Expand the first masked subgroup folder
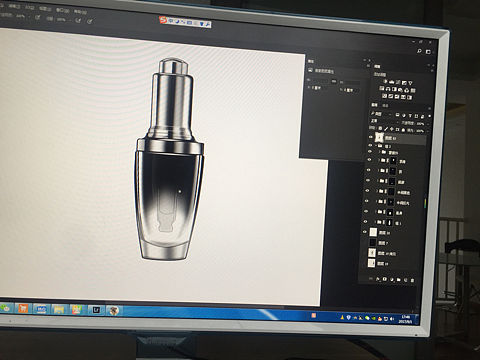 379,160
